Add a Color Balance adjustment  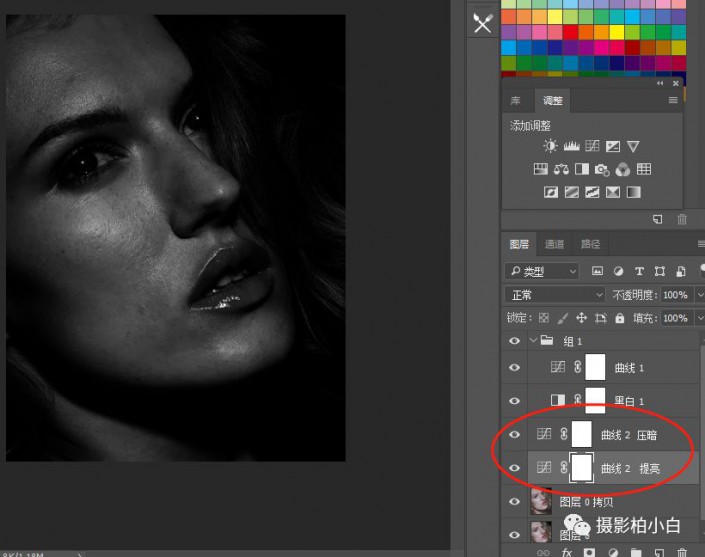[561, 170]
